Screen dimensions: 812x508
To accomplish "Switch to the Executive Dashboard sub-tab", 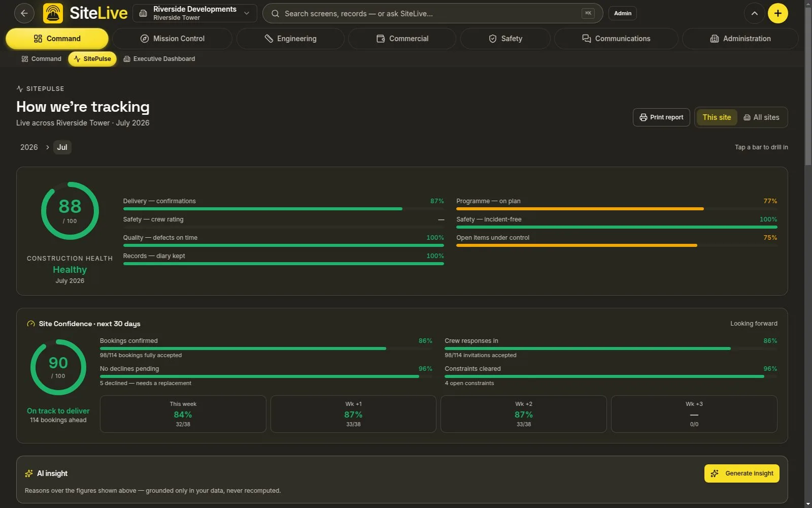I will click(159, 59).
